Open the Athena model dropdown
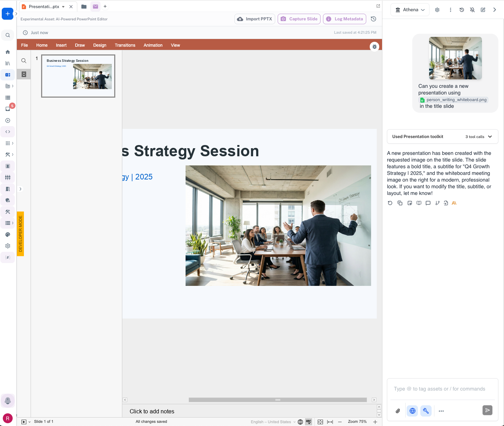 (410, 10)
